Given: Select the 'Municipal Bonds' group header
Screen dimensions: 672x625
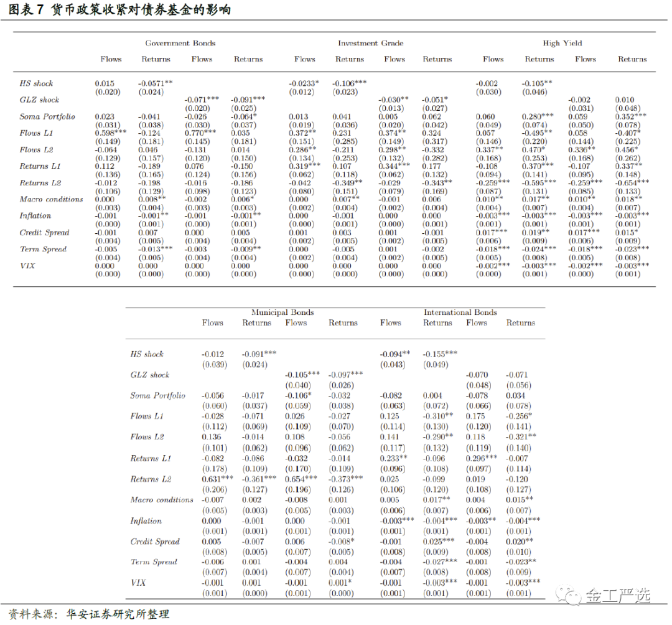Looking at the screenshot, I should click(x=282, y=312).
